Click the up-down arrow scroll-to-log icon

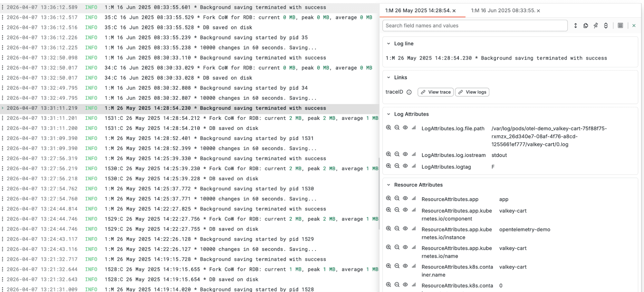click(575, 25)
